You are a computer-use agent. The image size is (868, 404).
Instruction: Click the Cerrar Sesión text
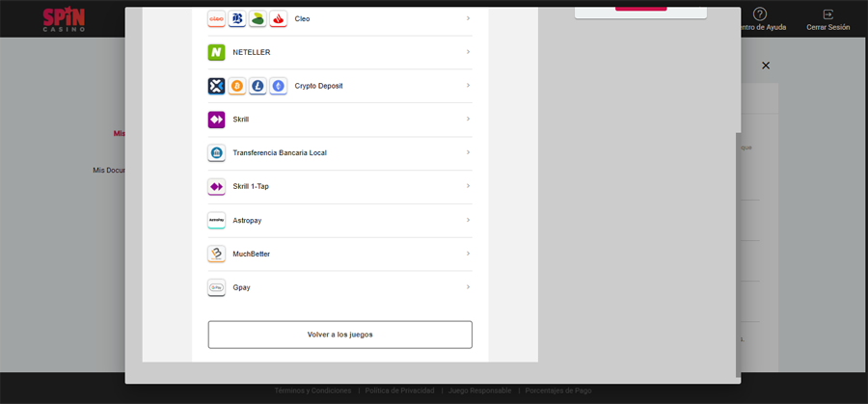(828, 27)
